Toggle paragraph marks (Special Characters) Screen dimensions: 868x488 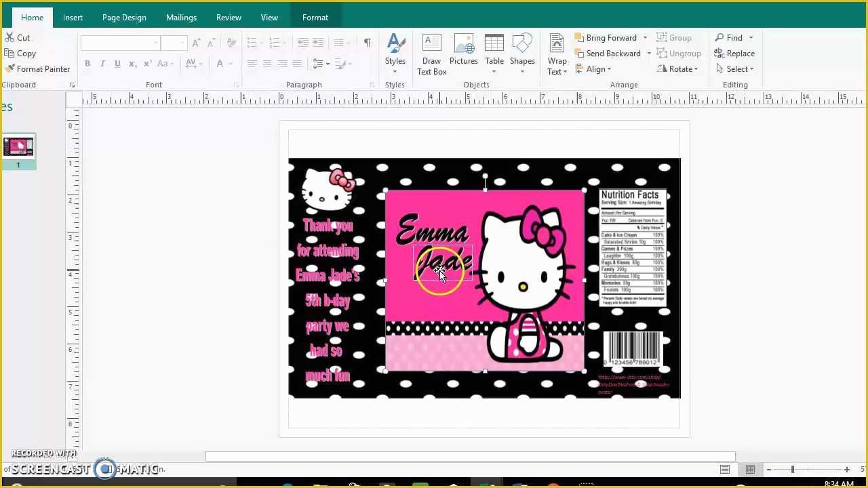click(x=367, y=43)
